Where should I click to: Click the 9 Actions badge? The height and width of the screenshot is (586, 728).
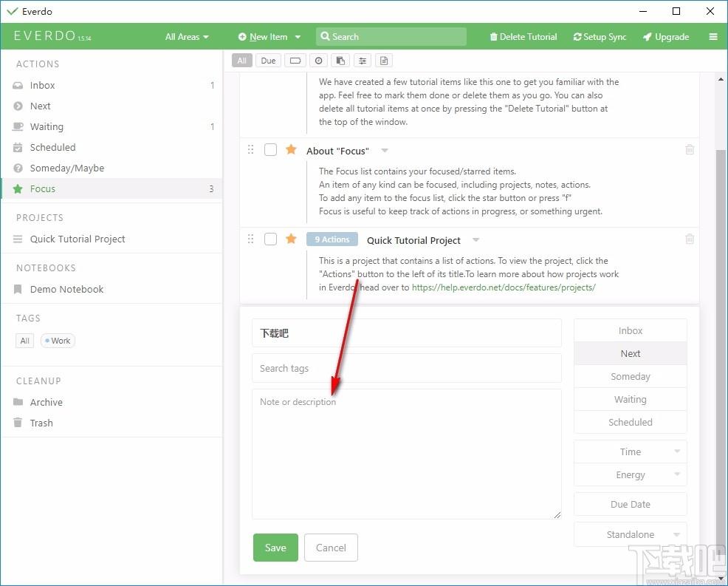click(x=332, y=239)
